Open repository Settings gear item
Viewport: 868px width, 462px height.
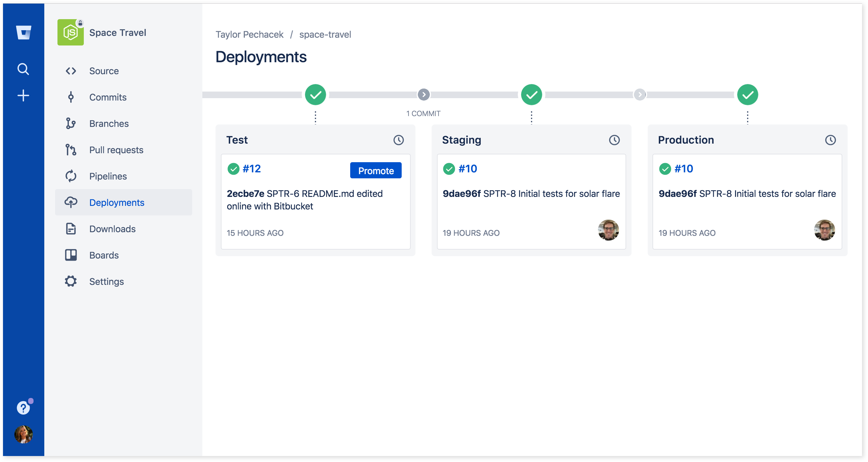point(106,281)
